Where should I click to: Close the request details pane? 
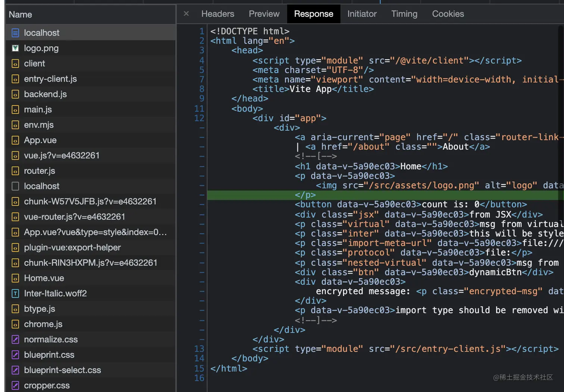186,14
